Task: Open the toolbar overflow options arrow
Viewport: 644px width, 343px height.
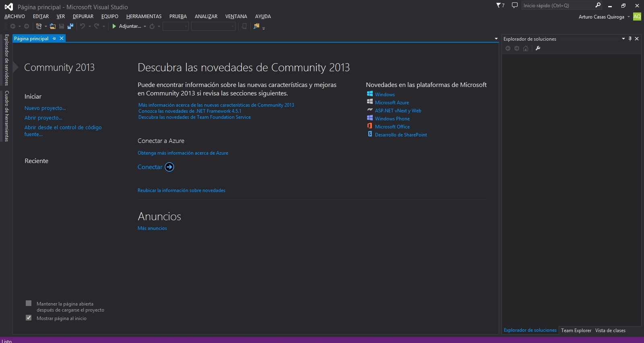Action: pyautogui.click(x=264, y=28)
